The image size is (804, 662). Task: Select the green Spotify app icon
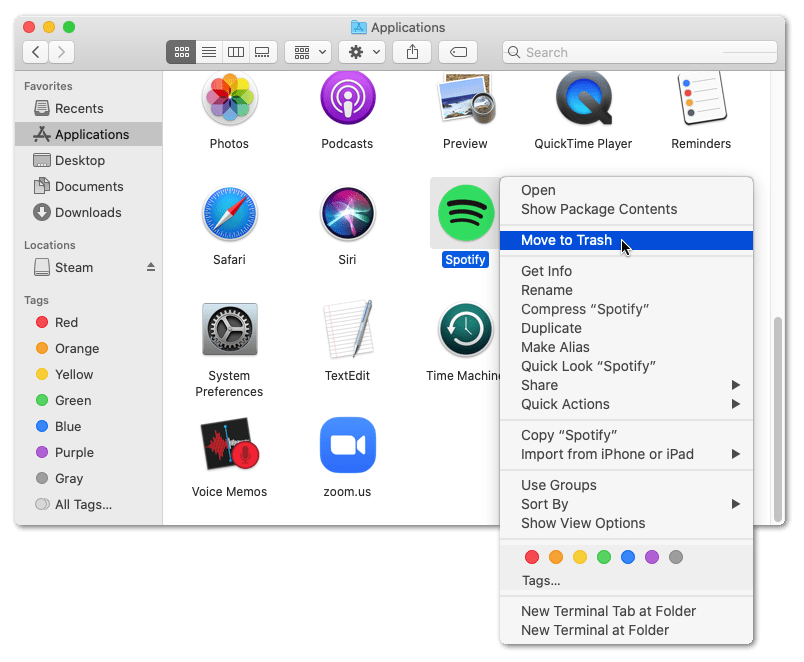pos(466,213)
